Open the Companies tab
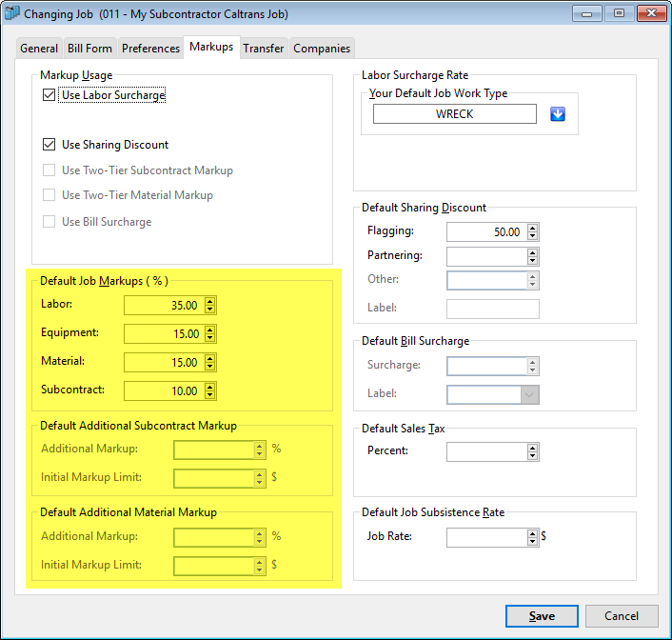The height and width of the screenshot is (640, 672). point(322,49)
